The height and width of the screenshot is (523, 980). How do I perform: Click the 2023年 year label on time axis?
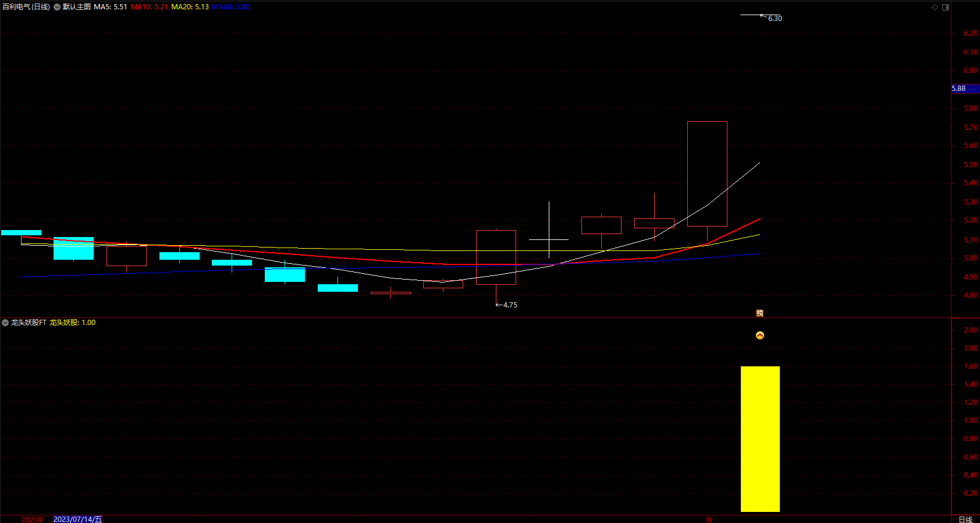pos(33,520)
